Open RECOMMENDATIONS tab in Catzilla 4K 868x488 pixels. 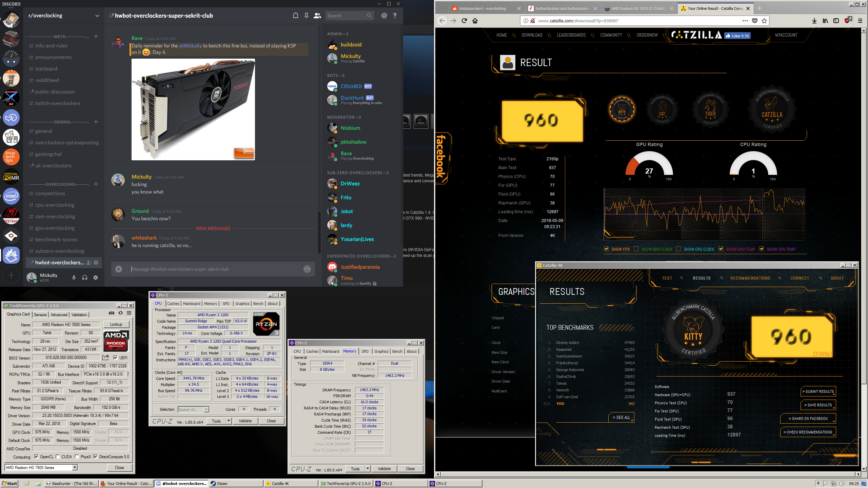click(750, 278)
